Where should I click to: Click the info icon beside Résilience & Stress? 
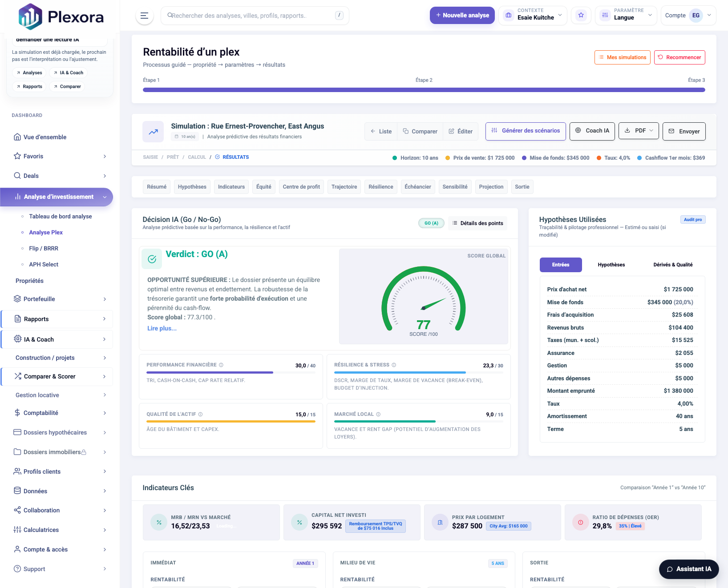pyautogui.click(x=394, y=365)
